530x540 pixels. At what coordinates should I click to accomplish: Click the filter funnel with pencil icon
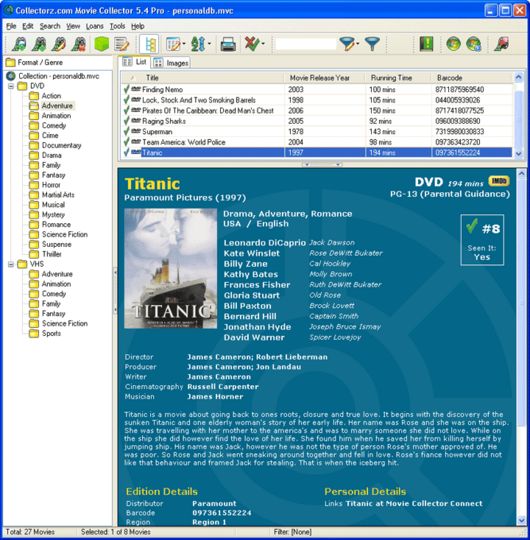click(x=347, y=44)
